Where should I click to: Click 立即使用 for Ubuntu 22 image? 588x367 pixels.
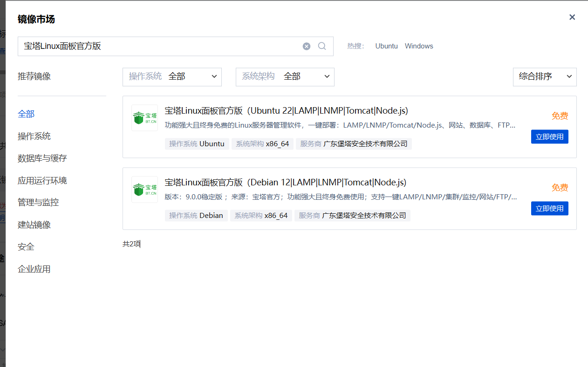pyautogui.click(x=549, y=137)
